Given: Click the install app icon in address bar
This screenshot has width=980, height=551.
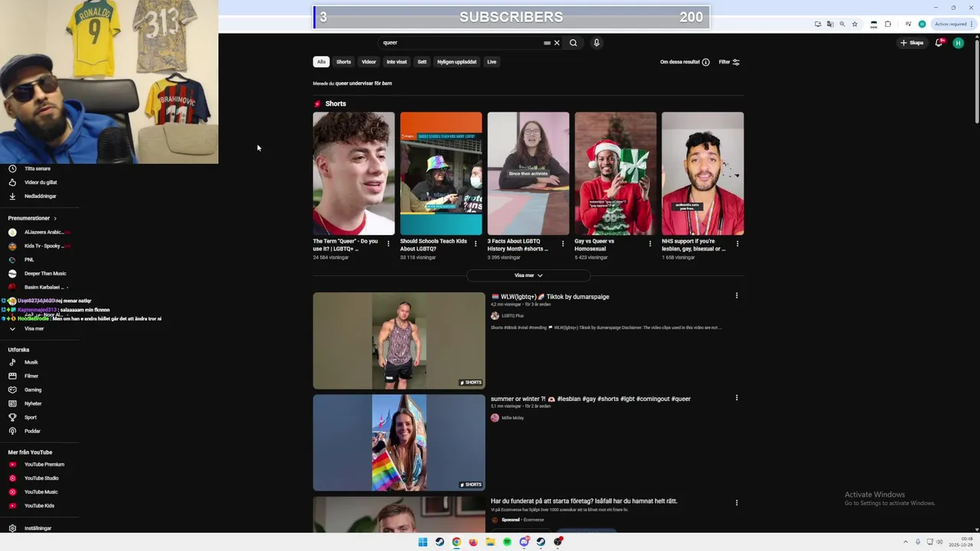Looking at the screenshot, I should 818,24.
